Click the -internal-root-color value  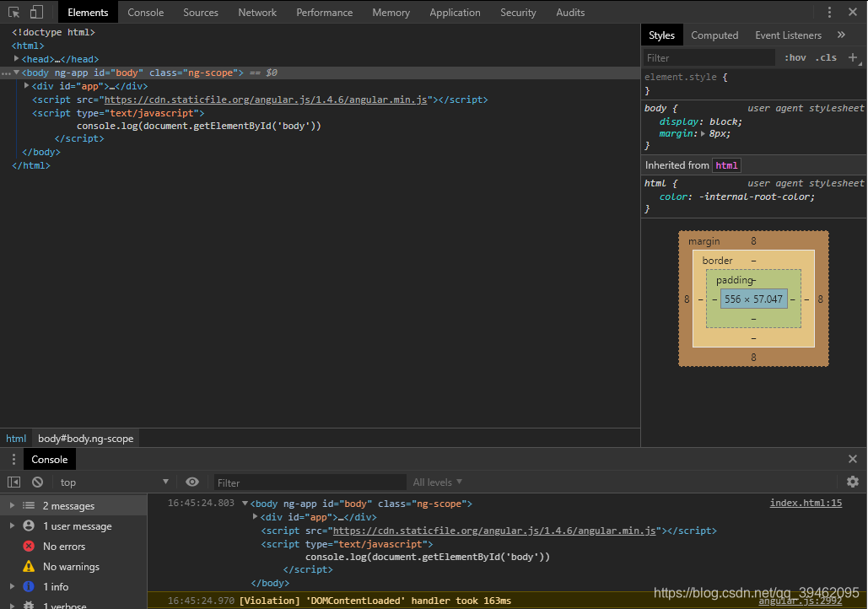click(756, 197)
